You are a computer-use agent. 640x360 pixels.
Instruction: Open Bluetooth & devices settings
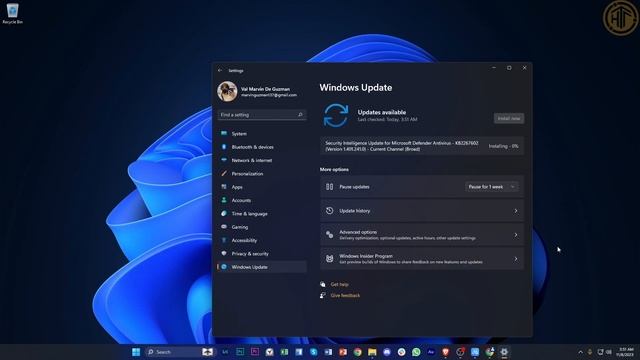tap(262, 147)
